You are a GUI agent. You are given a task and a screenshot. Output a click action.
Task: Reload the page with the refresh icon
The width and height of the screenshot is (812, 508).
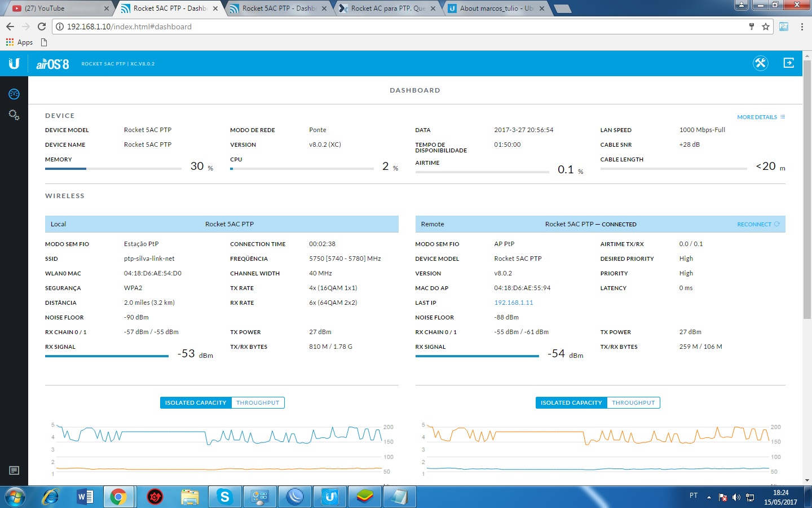42,27
